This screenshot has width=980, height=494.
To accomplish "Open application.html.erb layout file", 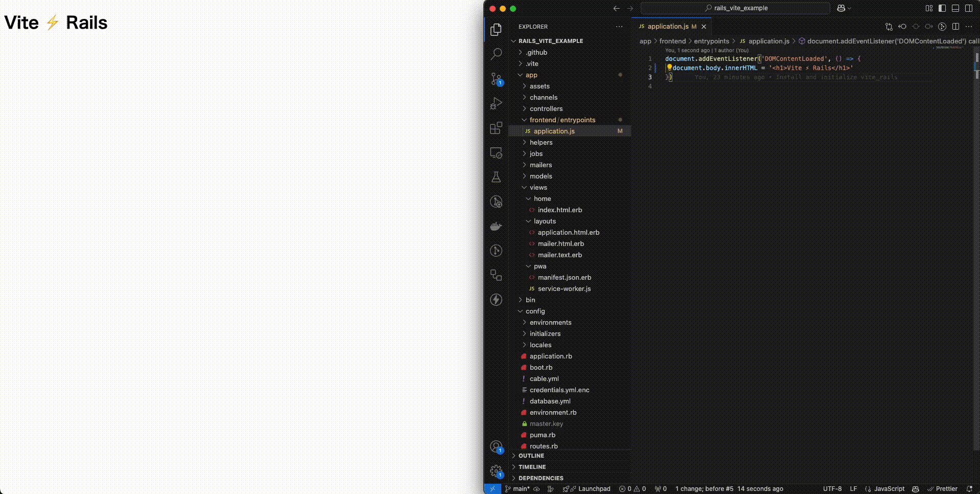I will (570, 232).
